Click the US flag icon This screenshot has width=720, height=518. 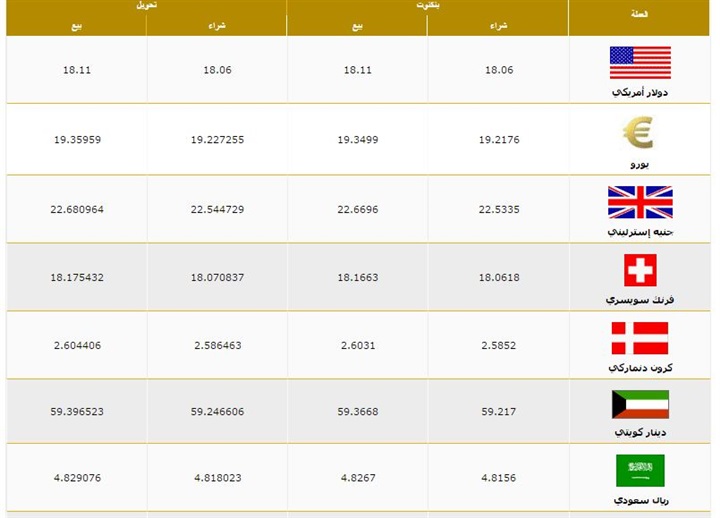[x=640, y=62]
